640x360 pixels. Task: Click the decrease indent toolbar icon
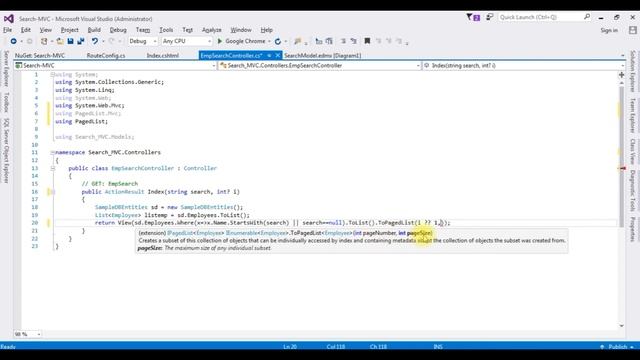pos(343,41)
